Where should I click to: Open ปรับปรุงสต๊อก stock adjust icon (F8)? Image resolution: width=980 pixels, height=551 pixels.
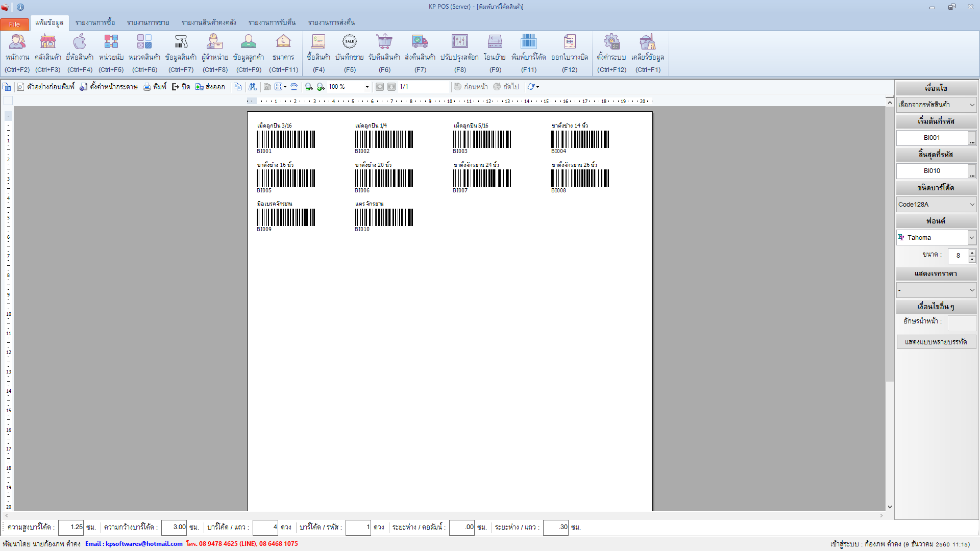click(460, 54)
